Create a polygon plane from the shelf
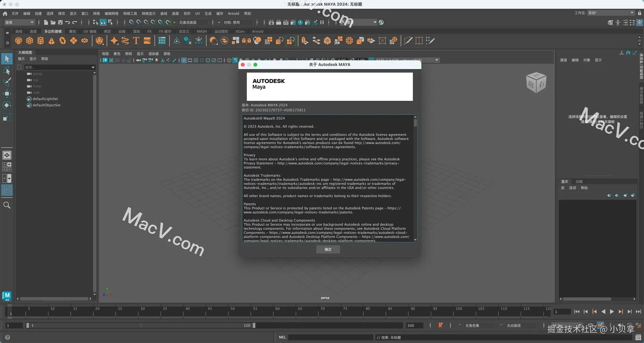 tap(73, 41)
